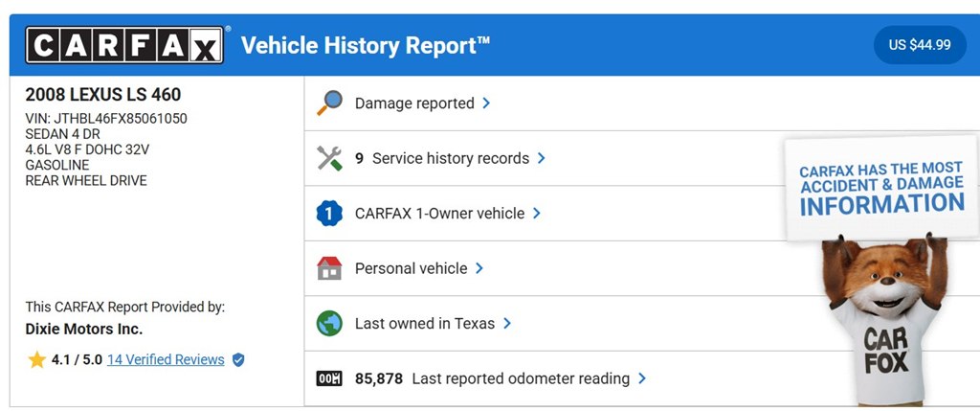Image resolution: width=980 pixels, height=411 pixels.
Task: Click the Dixie Motors Inc. dealer name
Action: point(84,329)
